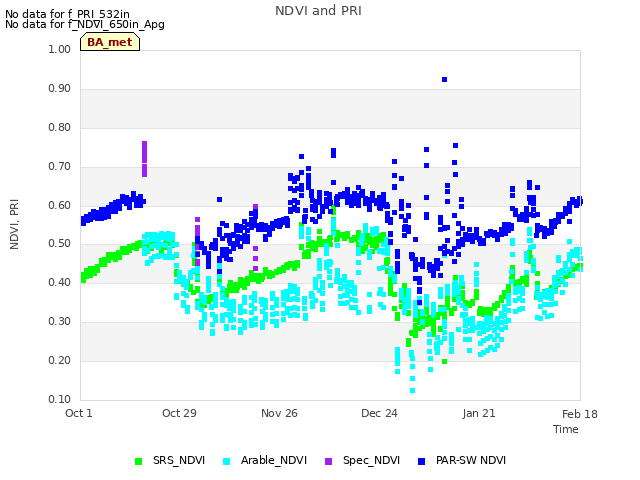Click the 1.00 y-axis tick label
The width and height of the screenshot is (640, 480).
click(x=60, y=49)
